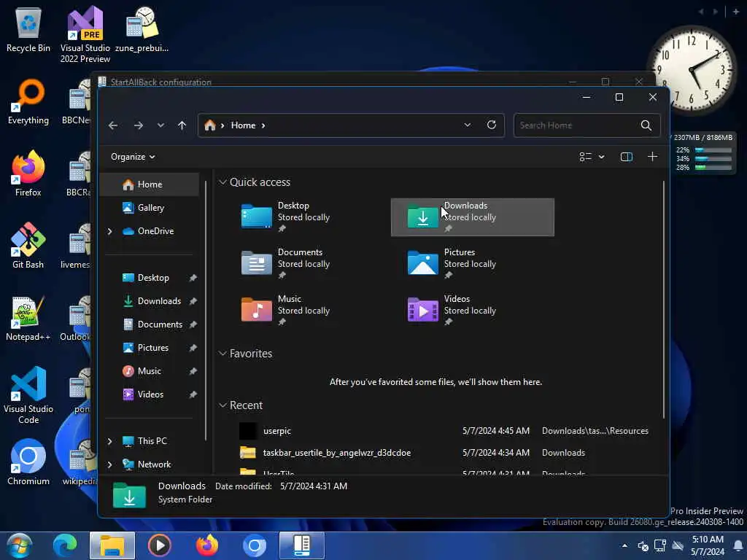Go up one folder level
Image resolution: width=747 pixels, height=560 pixels.
(x=182, y=125)
